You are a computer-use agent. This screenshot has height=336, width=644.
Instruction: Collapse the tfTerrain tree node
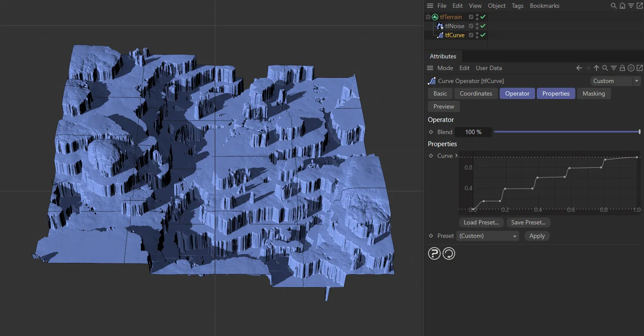pos(428,17)
